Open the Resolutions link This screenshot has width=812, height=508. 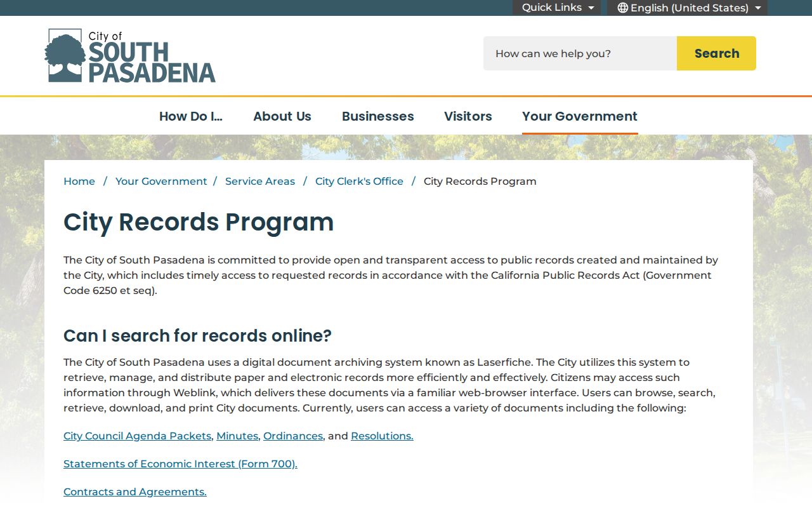(x=382, y=436)
